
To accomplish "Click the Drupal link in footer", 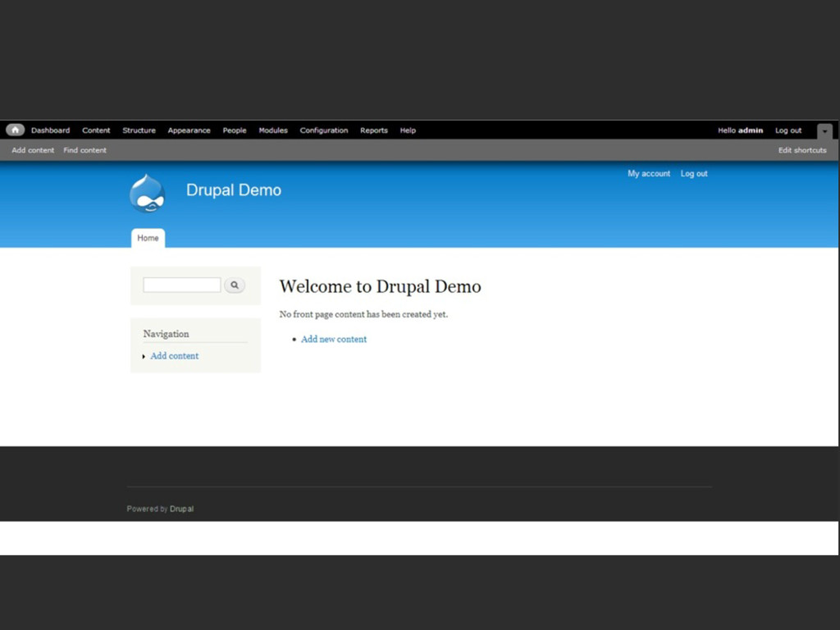I will 181,509.
